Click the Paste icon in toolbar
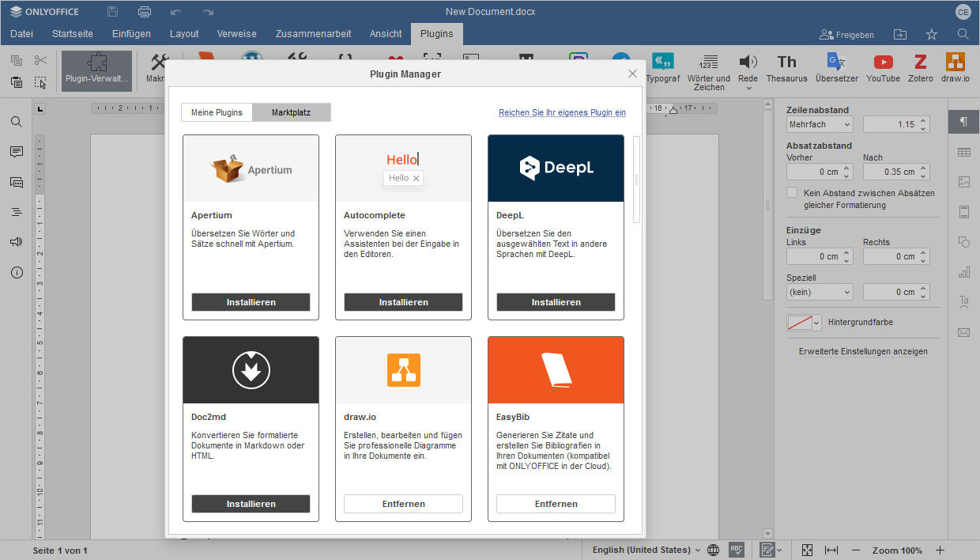This screenshot has width=980, height=560. point(17,82)
